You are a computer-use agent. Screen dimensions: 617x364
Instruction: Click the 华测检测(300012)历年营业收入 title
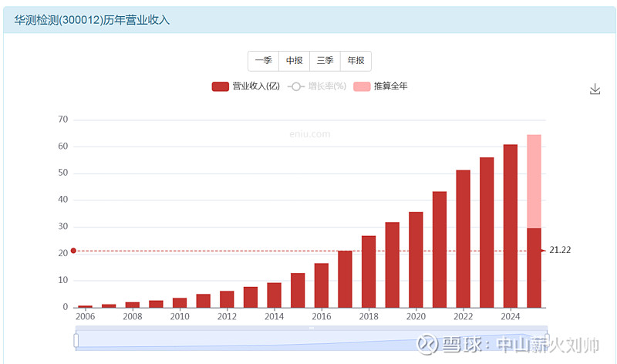click(x=92, y=20)
